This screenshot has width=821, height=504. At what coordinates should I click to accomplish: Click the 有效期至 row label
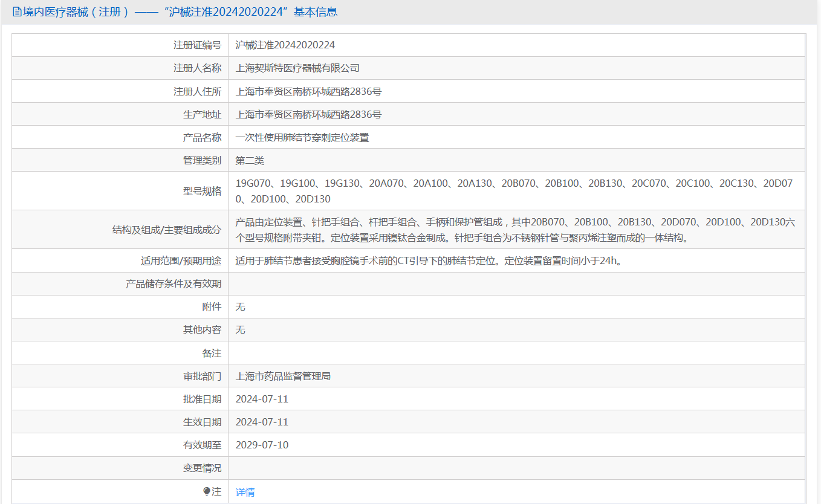coord(202,445)
